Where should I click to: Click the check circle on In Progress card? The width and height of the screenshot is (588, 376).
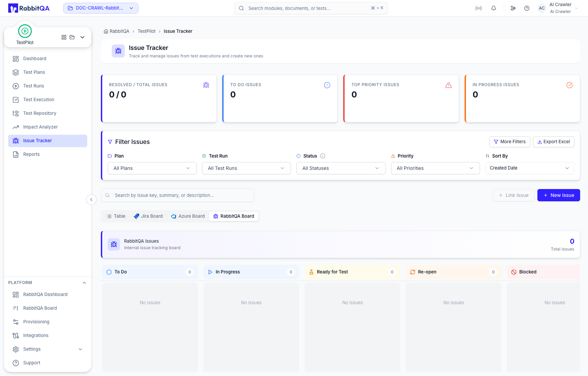pyautogui.click(x=570, y=85)
